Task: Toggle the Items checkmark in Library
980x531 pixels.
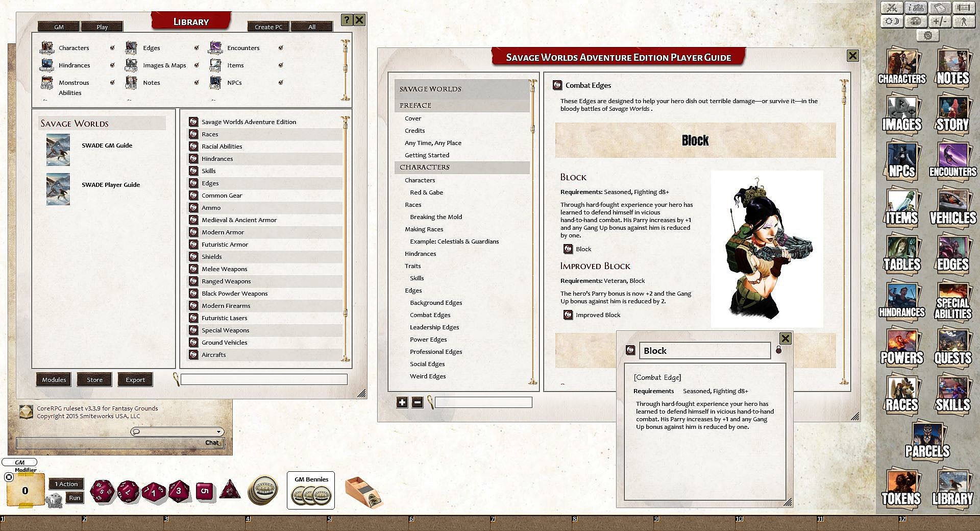Action: 281,65
